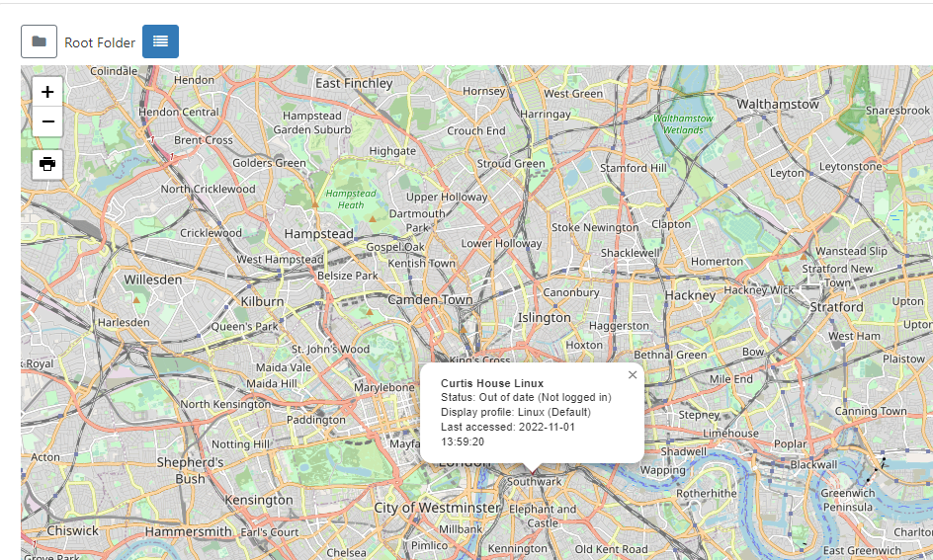Click the Camden Town label on map

[429, 299]
